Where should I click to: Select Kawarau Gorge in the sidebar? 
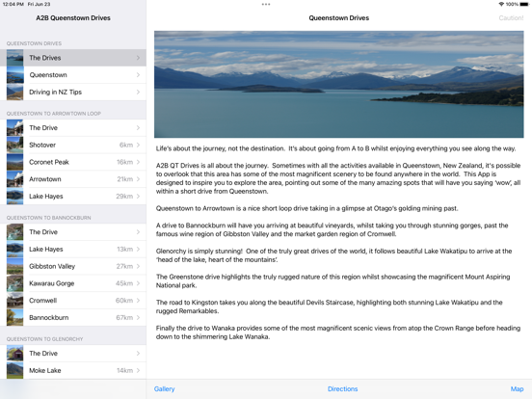pyautogui.click(x=73, y=283)
